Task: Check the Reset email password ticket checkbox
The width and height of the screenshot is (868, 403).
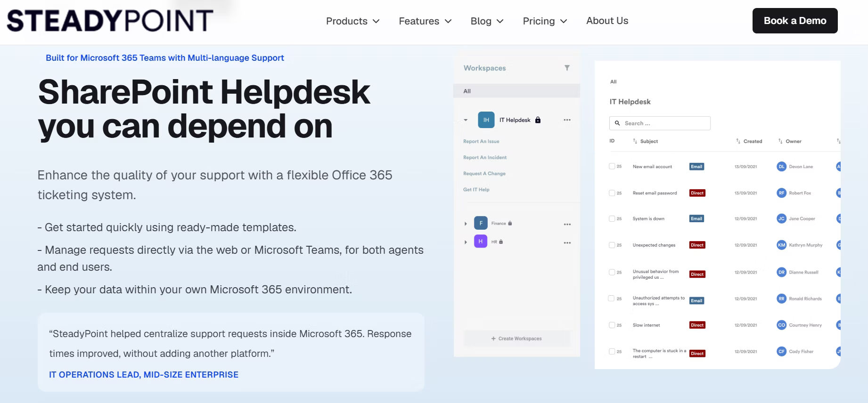Action: [x=612, y=193]
